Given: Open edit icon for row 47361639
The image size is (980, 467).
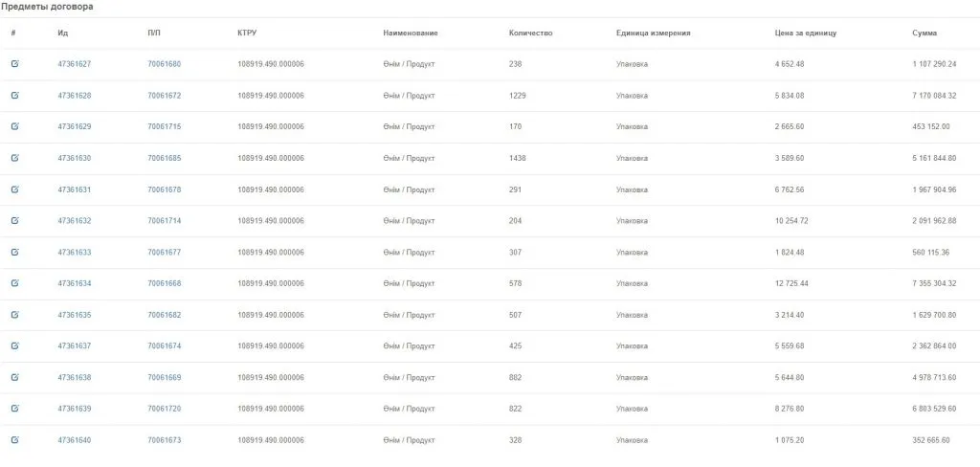Looking at the screenshot, I should click(x=14, y=409).
